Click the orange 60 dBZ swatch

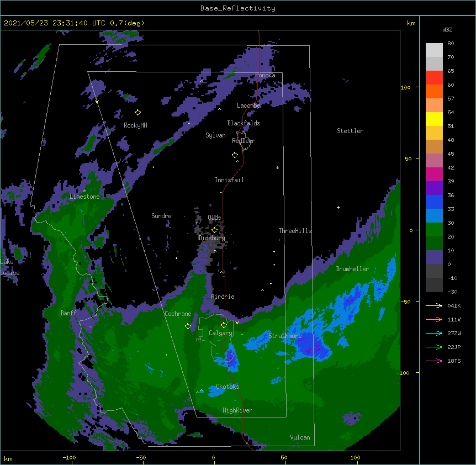click(x=434, y=91)
